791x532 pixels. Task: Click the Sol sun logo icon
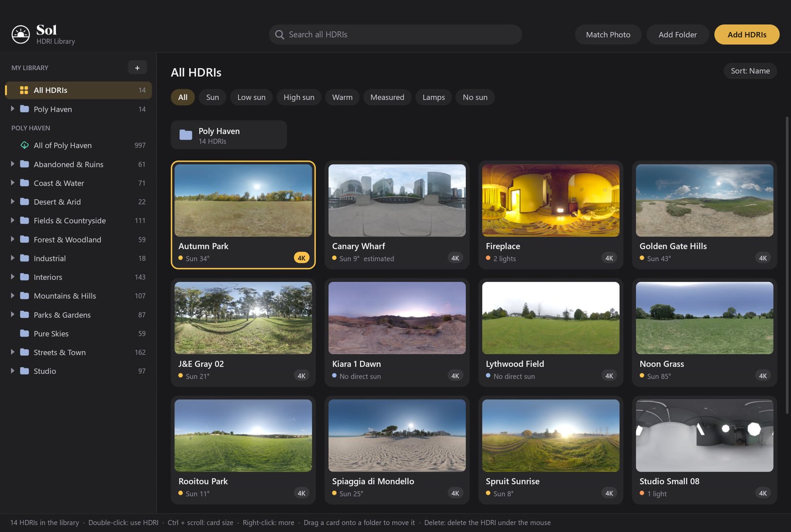click(x=21, y=35)
